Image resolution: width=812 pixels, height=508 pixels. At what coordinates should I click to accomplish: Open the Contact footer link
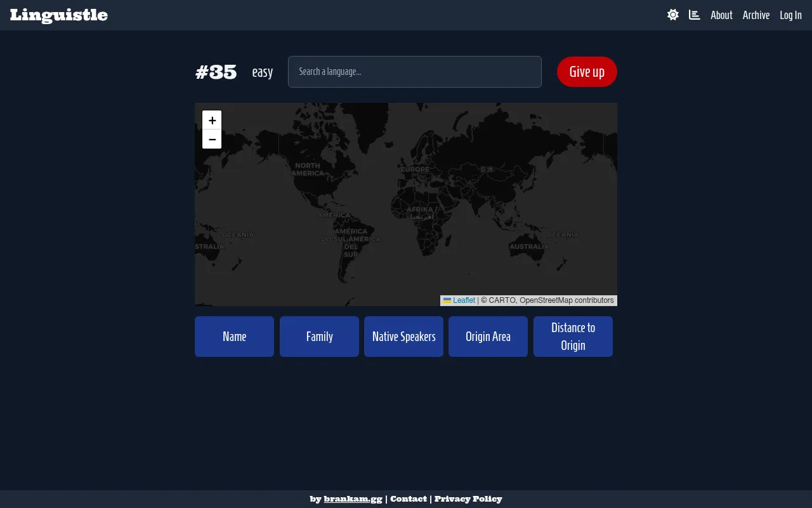click(x=409, y=499)
